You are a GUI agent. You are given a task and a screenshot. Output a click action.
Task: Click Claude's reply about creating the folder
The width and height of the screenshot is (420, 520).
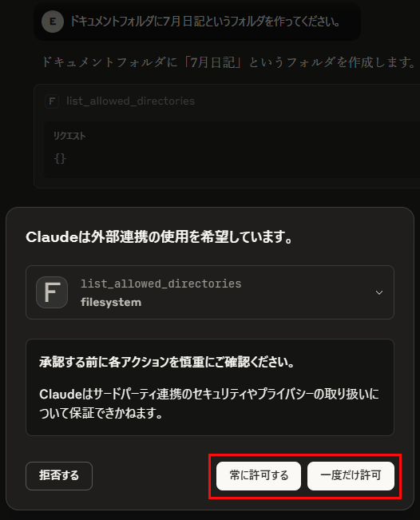click(x=228, y=62)
